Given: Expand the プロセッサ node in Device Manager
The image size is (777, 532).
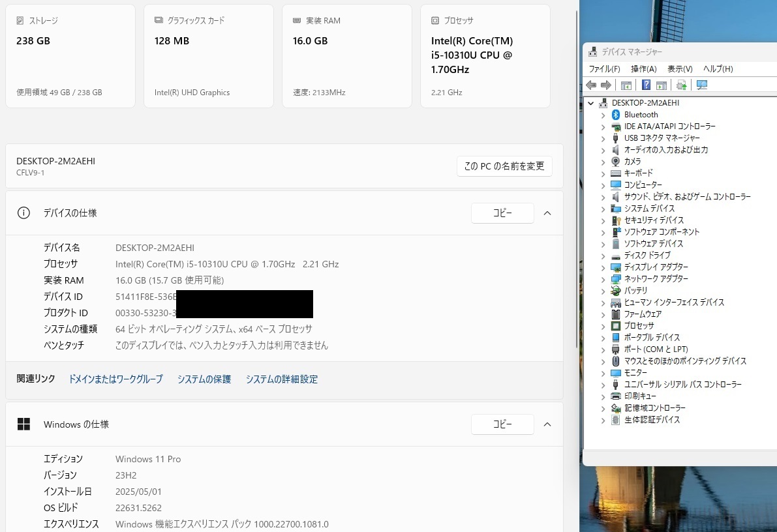Looking at the screenshot, I should (603, 326).
